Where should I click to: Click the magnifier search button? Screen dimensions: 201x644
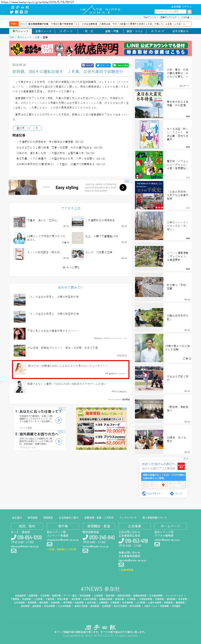(x=189, y=12)
